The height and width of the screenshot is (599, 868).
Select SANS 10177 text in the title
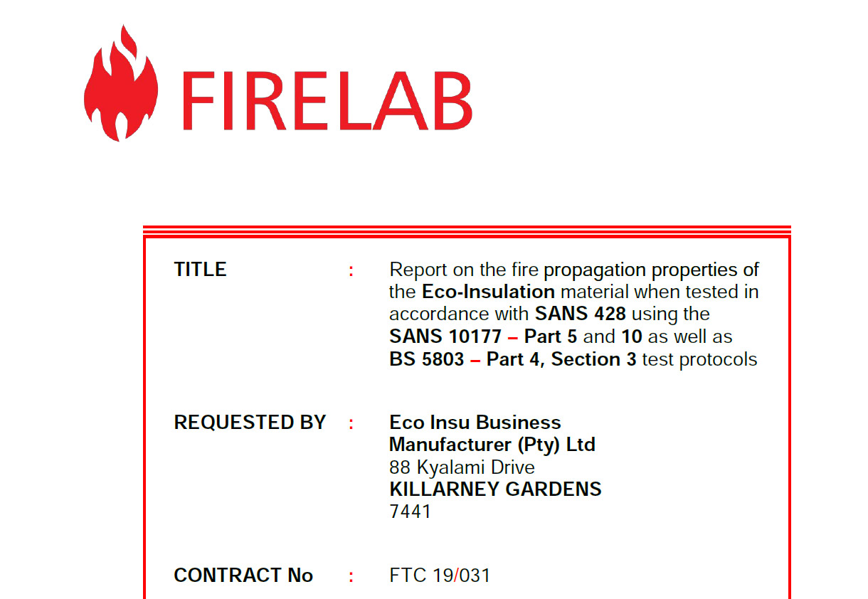[x=446, y=336]
